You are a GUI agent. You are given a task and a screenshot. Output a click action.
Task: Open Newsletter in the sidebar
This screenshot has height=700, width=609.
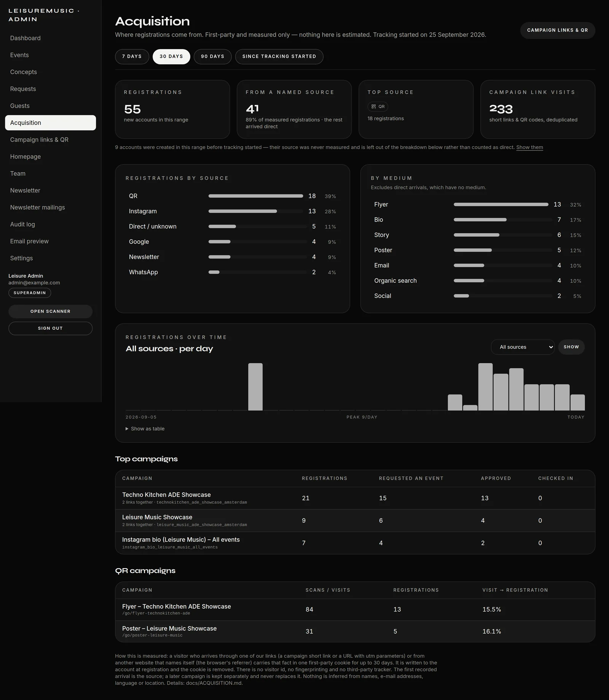coord(50,190)
